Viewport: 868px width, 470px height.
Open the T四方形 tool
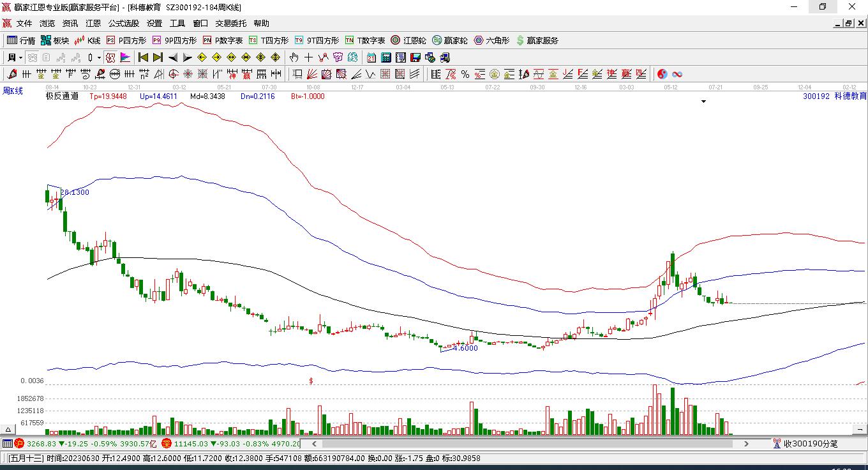(x=269, y=40)
